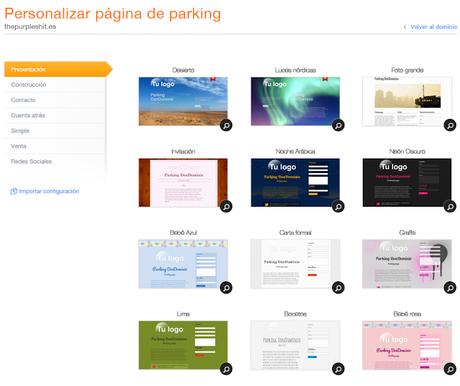Choose the Carta formal template thumbnail
This screenshot has height=386, width=460.
295,264
